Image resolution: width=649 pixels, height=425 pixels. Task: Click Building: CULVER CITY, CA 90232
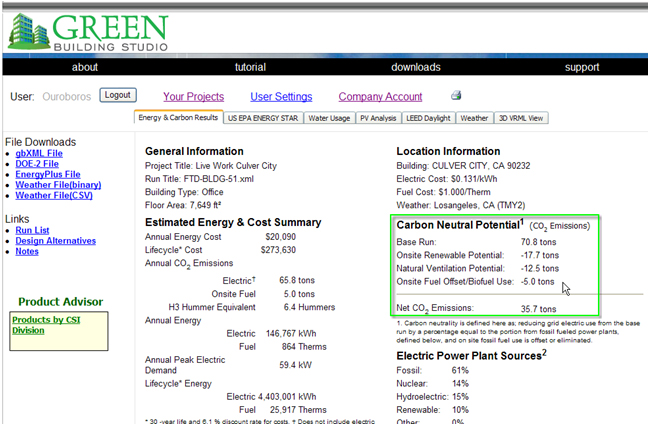(x=463, y=166)
